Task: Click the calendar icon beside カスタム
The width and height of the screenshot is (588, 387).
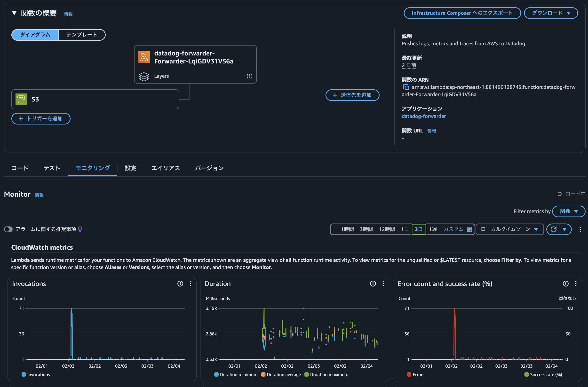Action: click(x=469, y=230)
